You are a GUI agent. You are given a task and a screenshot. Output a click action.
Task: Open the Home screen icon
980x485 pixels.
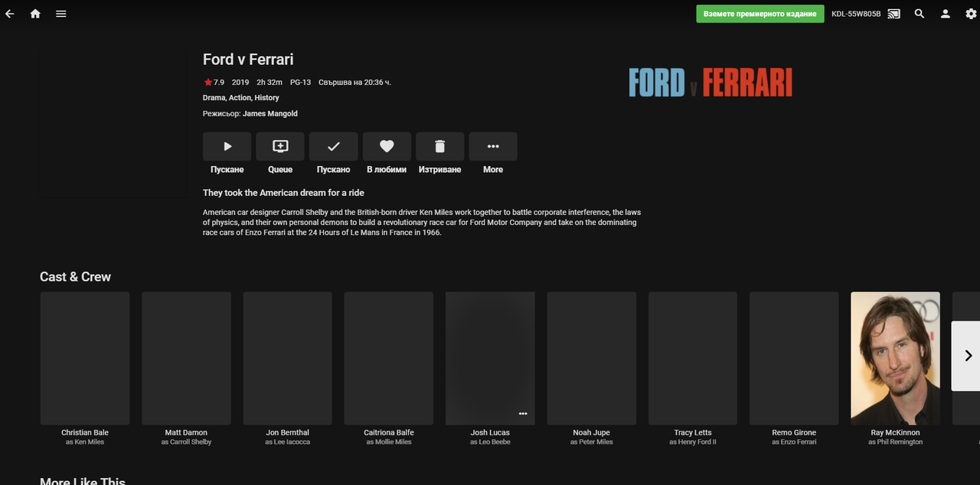click(x=35, y=14)
